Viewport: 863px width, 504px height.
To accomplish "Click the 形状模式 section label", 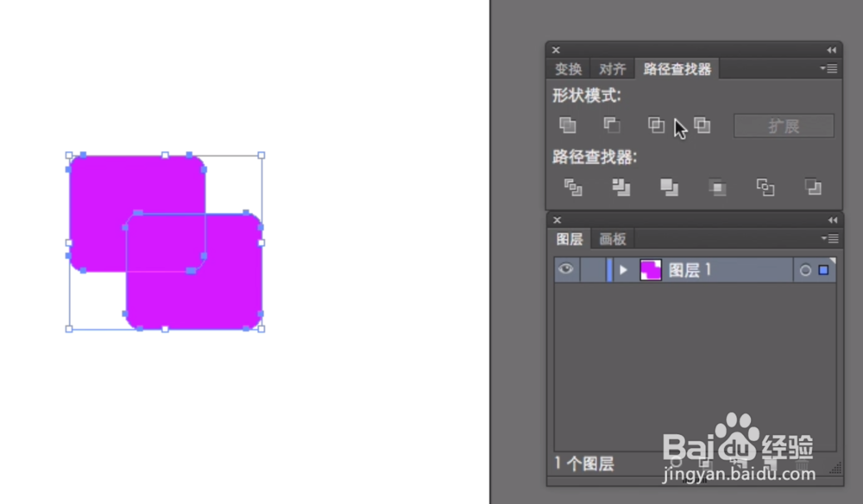I will click(587, 95).
